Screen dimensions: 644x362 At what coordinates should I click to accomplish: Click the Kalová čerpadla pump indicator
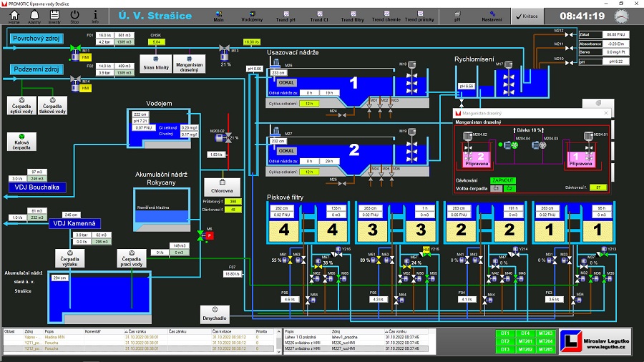[x=21, y=136]
